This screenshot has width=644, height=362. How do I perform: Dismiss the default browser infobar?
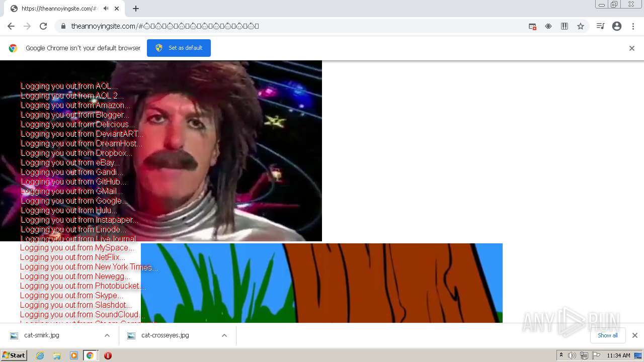click(x=632, y=48)
